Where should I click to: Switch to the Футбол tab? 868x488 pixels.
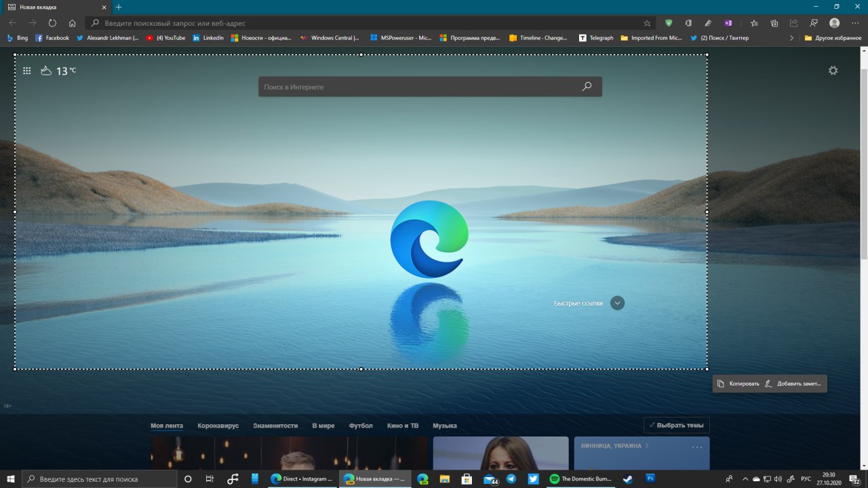point(361,426)
